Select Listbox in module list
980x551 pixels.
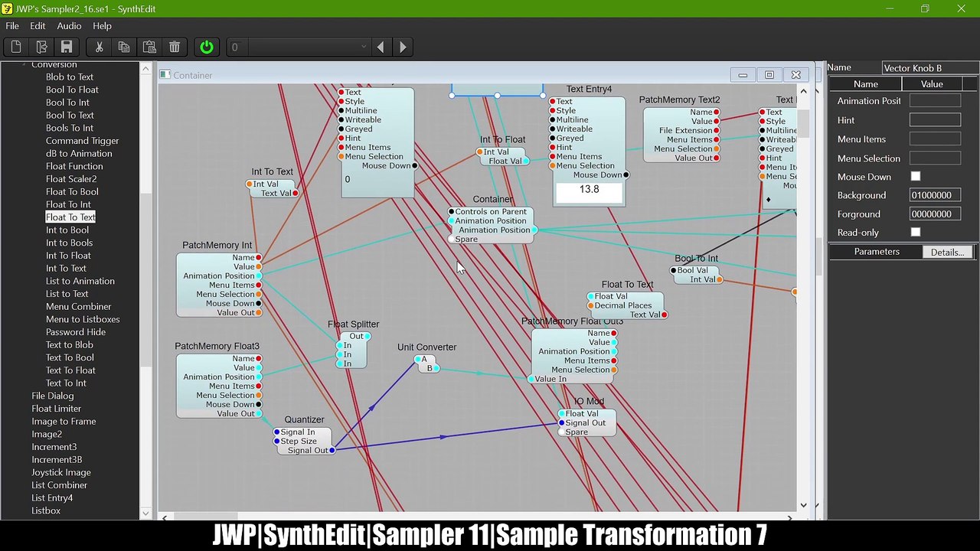pyautogui.click(x=46, y=511)
